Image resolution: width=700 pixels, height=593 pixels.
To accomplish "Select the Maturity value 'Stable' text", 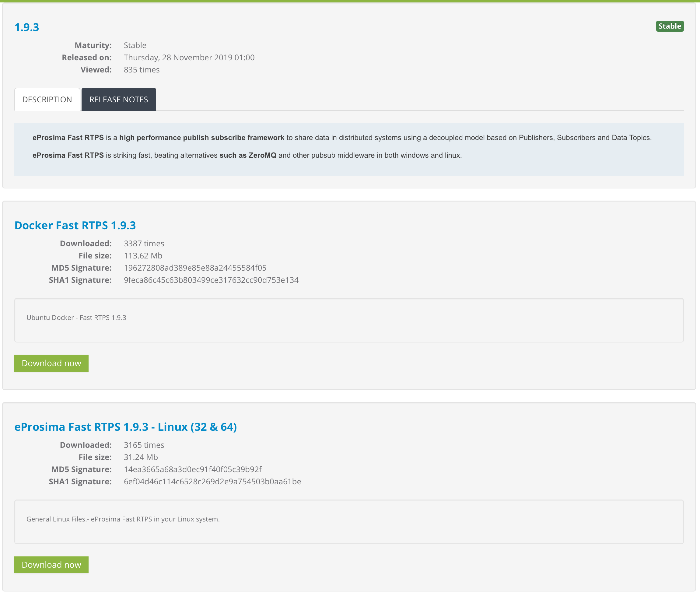I will click(x=135, y=45).
